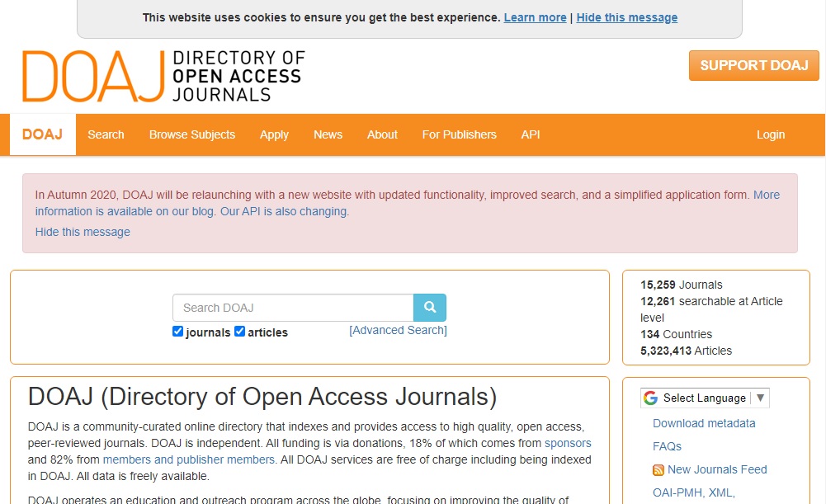Uncheck the articles checkbox
This screenshot has height=504, width=826.
[239, 332]
